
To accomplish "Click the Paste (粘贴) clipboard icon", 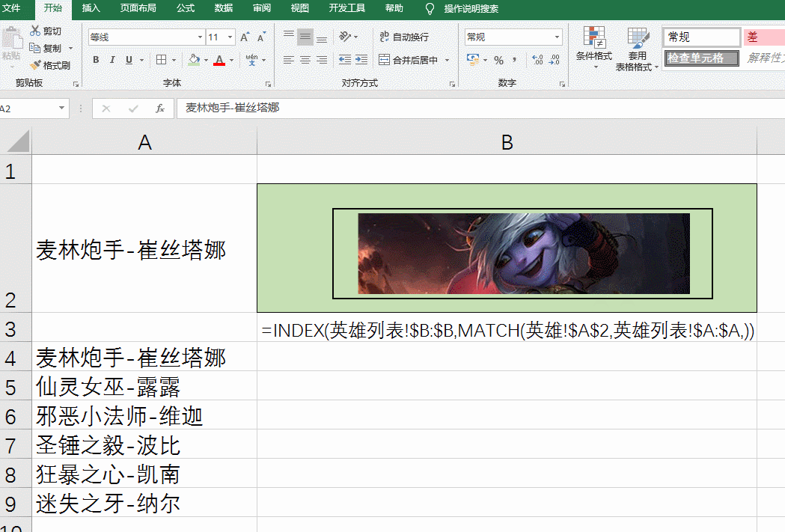I will 11,38.
